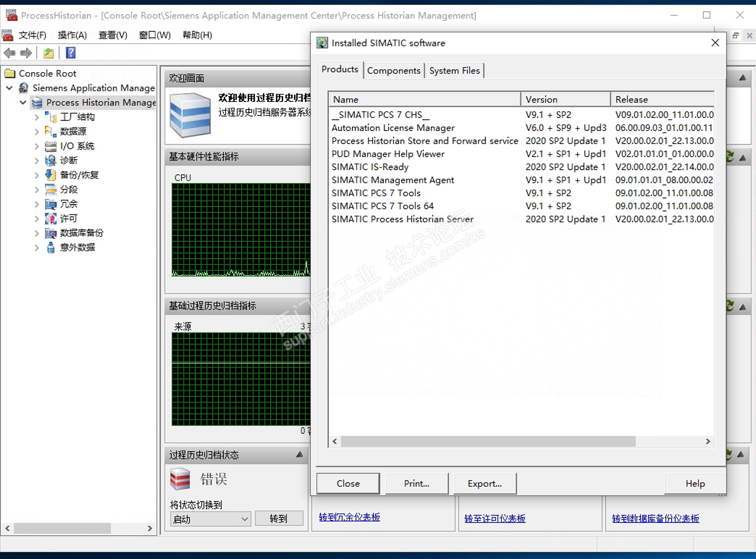Open the 转到数据库备份仪表板 link
756x559 pixels.
(x=656, y=518)
